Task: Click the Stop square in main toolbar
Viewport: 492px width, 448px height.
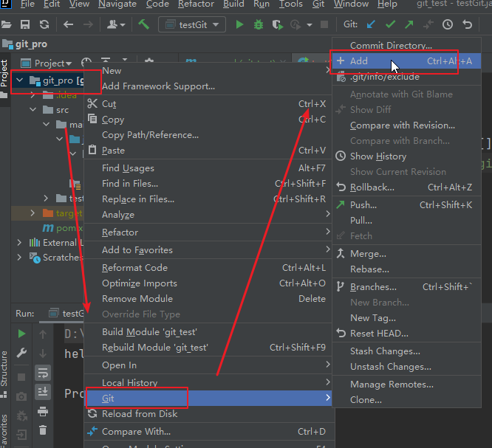Action: [x=324, y=24]
